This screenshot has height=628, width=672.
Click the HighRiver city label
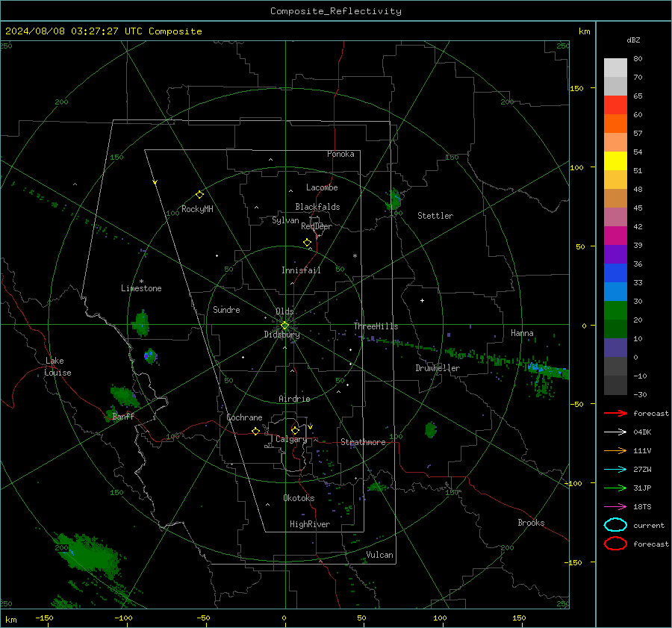pyautogui.click(x=310, y=524)
